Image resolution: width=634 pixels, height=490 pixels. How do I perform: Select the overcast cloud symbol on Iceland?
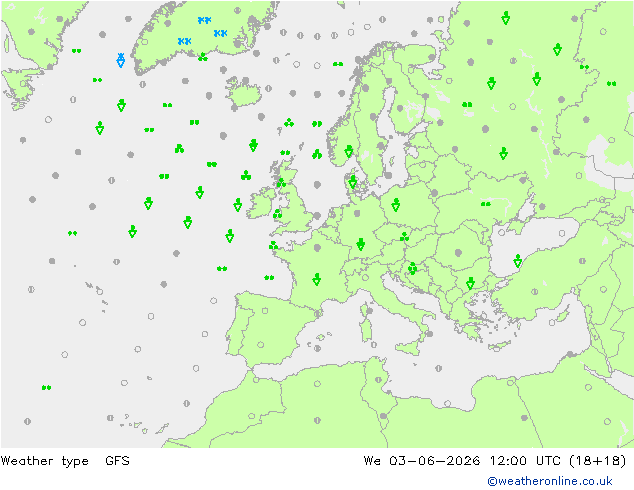pyautogui.click(x=245, y=81)
